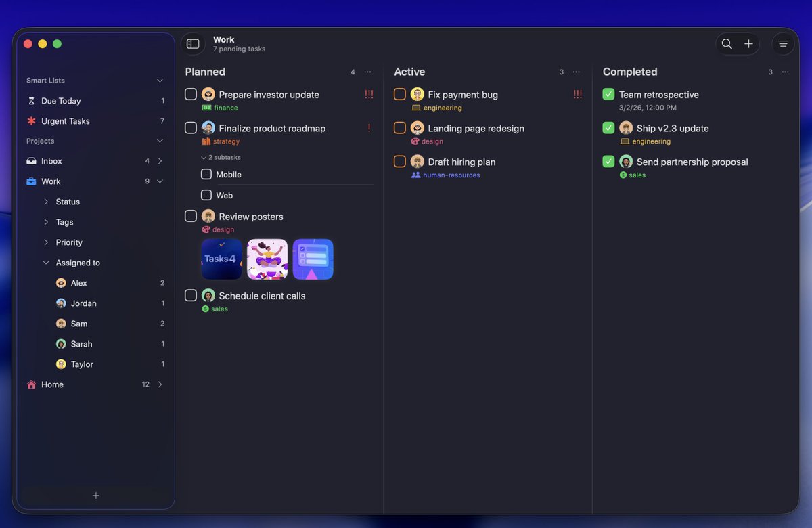Open Planned column more options ellipsis
The width and height of the screenshot is (812, 528).
(367, 72)
